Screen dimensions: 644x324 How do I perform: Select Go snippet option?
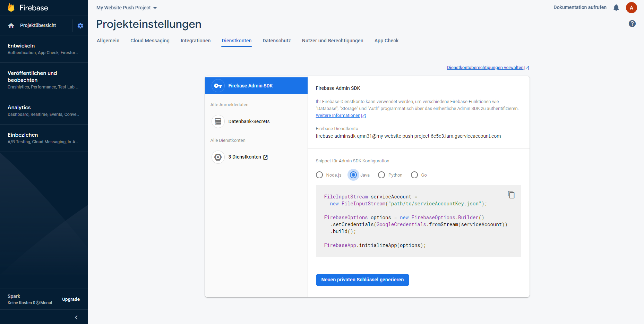pyautogui.click(x=414, y=175)
